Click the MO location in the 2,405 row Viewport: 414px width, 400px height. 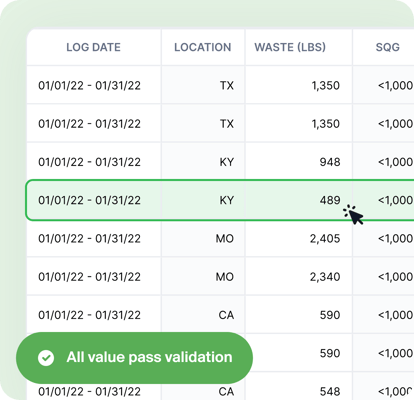pyautogui.click(x=225, y=239)
